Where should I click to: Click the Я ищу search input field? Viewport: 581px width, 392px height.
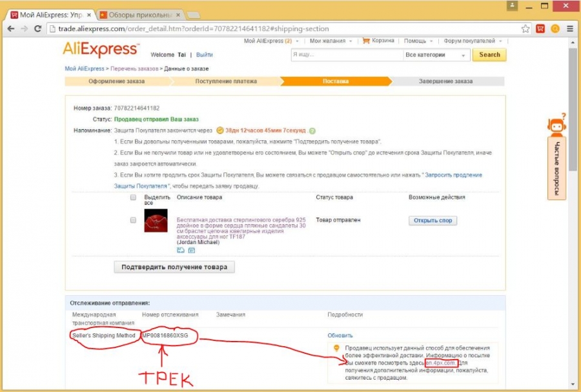[x=347, y=55]
